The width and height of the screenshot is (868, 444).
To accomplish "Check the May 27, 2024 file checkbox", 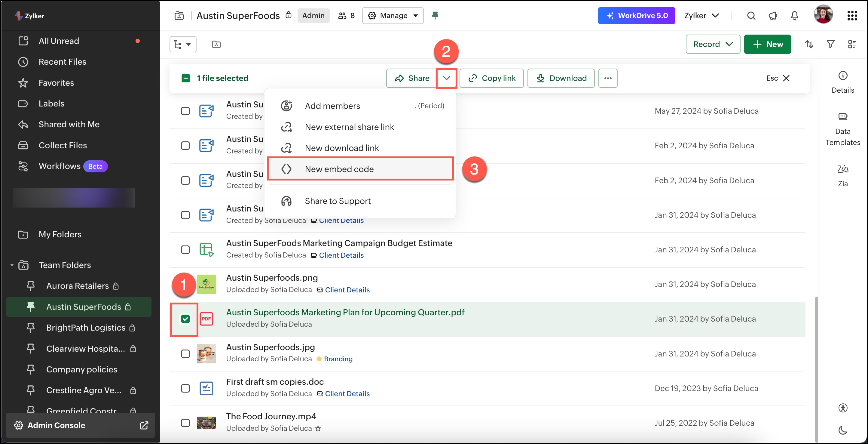I will click(x=185, y=111).
